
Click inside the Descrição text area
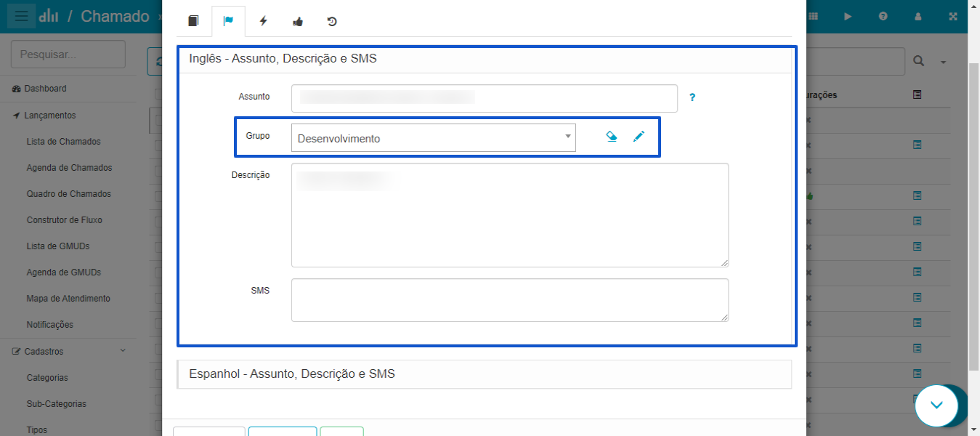pos(510,215)
